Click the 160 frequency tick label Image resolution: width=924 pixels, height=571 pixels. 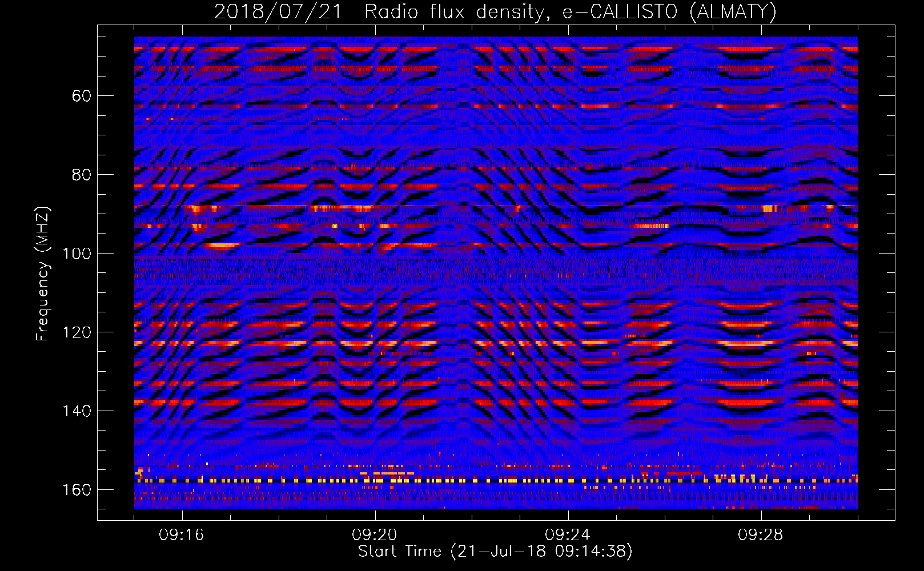pos(77,490)
